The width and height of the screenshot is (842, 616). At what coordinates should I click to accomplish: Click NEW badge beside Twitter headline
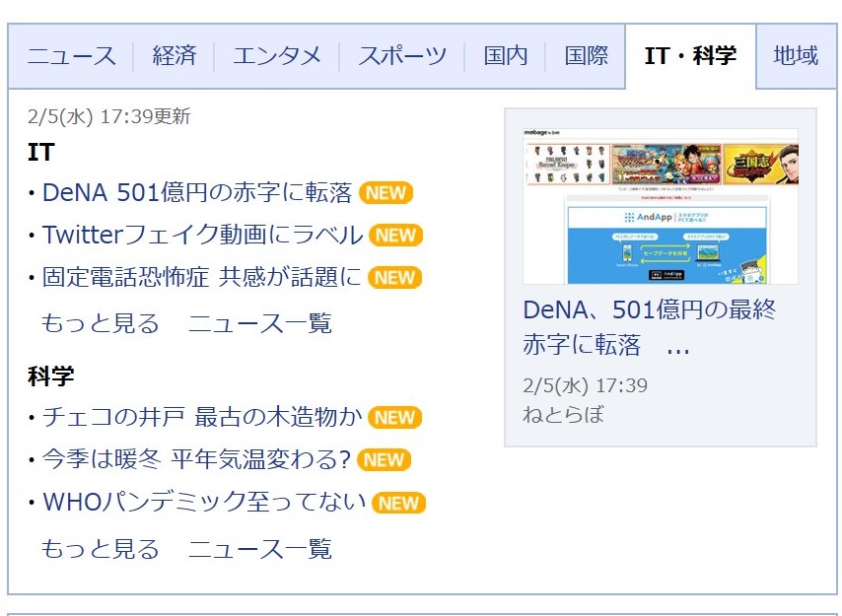click(x=395, y=235)
